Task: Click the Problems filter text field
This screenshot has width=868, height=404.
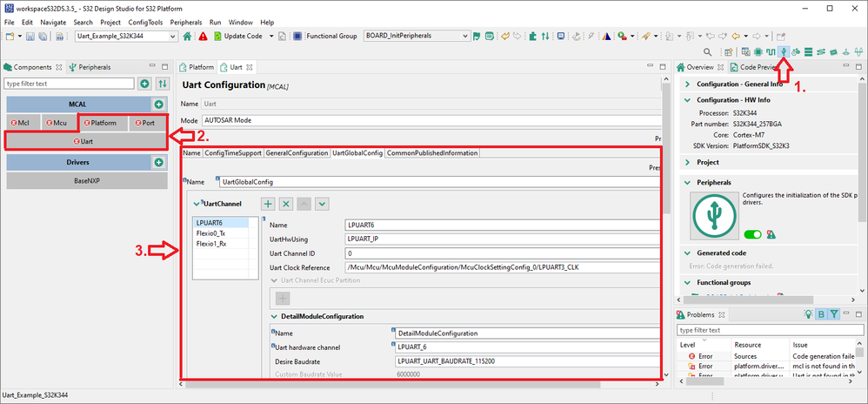Action: pos(770,330)
